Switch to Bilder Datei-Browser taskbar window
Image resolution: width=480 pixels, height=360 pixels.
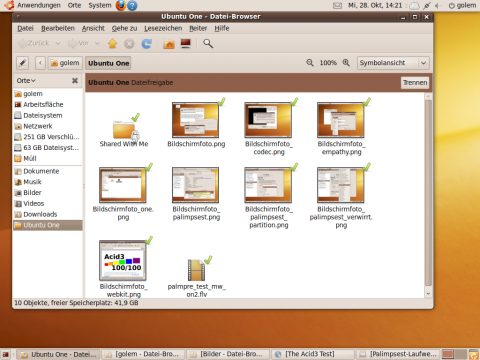[228, 354]
